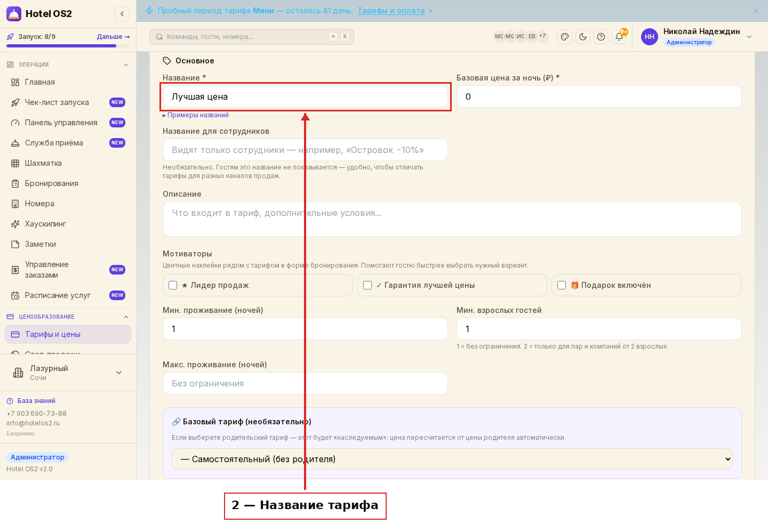Dismiss the trial period banner

756,11
